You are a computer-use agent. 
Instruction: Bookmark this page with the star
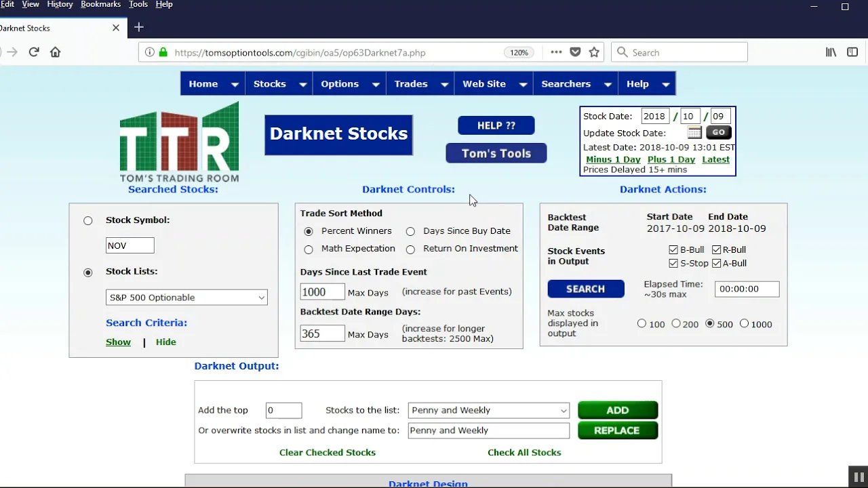(594, 52)
